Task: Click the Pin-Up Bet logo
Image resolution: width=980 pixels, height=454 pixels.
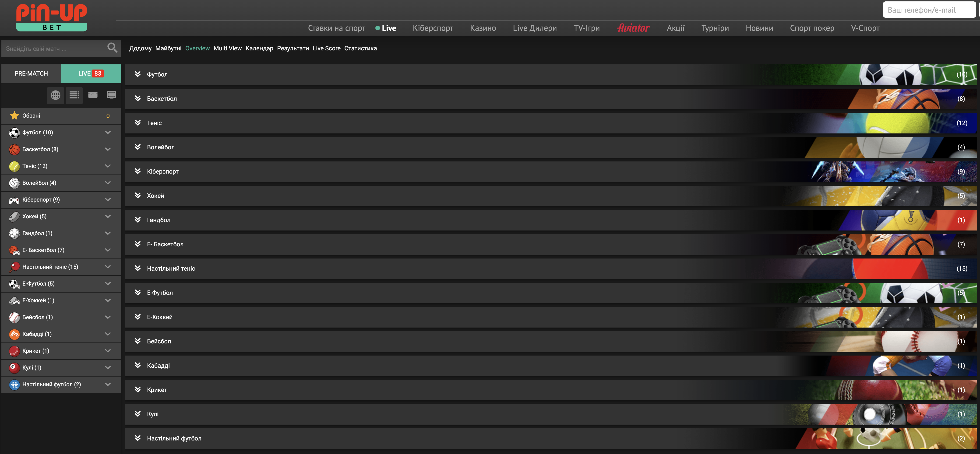Action: coord(52,17)
